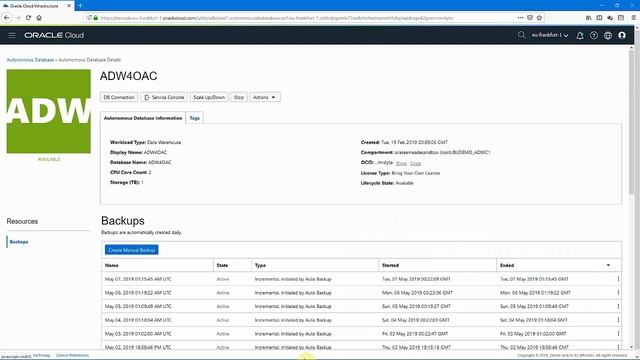
Task: Open the Firefox application menu
Action: click(633, 18)
